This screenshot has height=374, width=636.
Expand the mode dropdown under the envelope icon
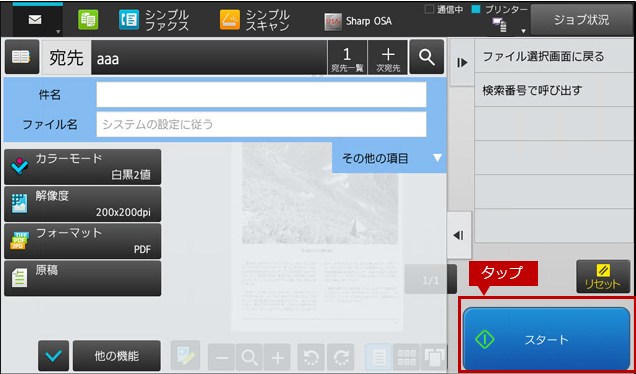pyautogui.click(x=58, y=32)
